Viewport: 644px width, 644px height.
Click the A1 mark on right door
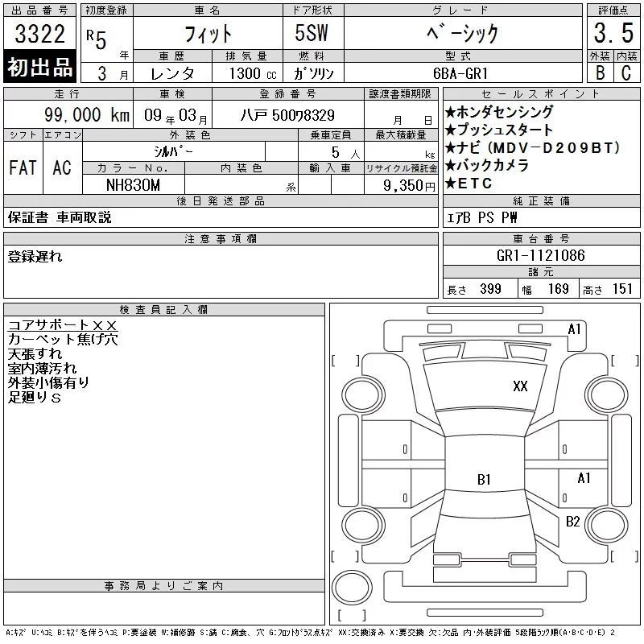[x=584, y=478]
